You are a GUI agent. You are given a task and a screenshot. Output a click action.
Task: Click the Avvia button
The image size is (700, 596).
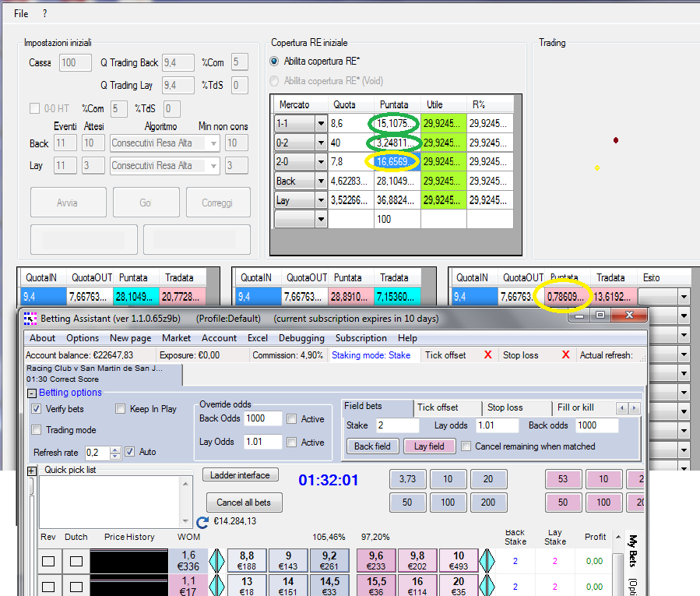pos(69,203)
